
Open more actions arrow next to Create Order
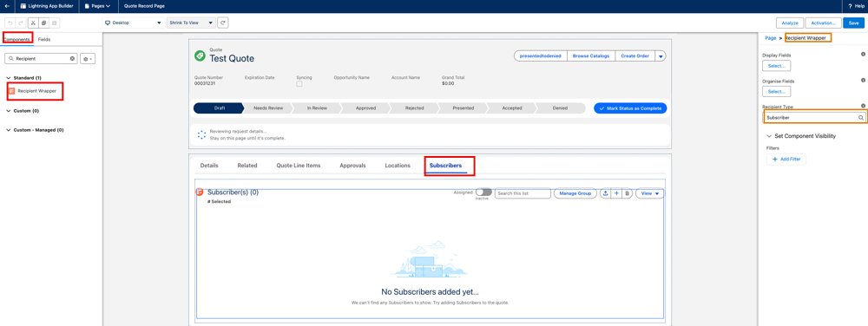[661, 56]
